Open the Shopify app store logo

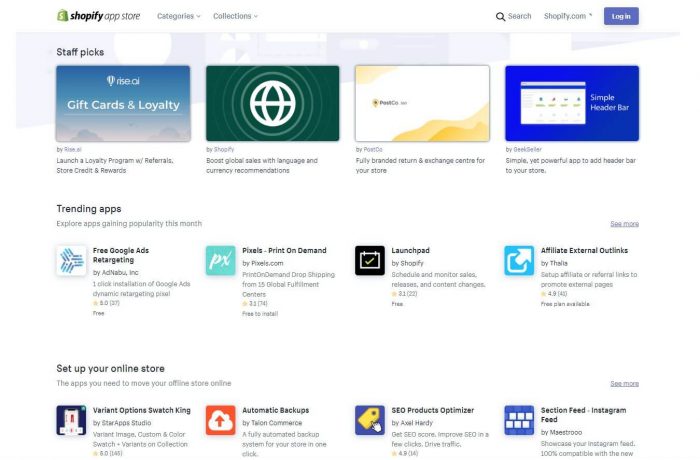[x=99, y=16]
